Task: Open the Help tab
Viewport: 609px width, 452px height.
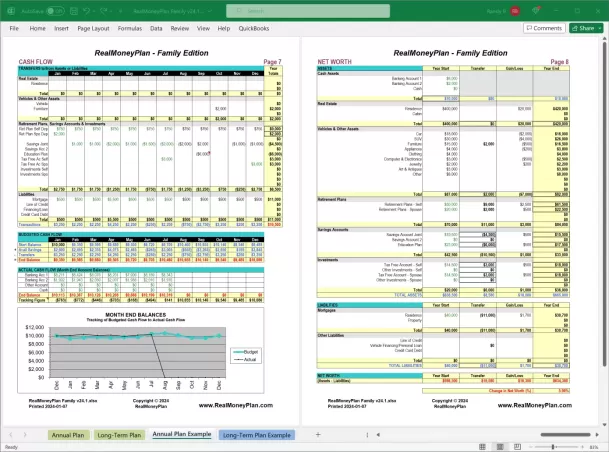Action: (224, 28)
